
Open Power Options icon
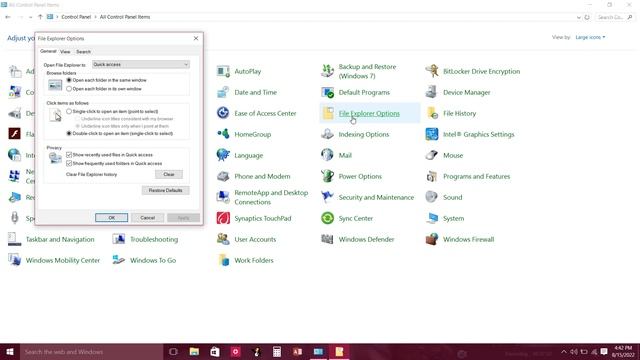point(327,176)
